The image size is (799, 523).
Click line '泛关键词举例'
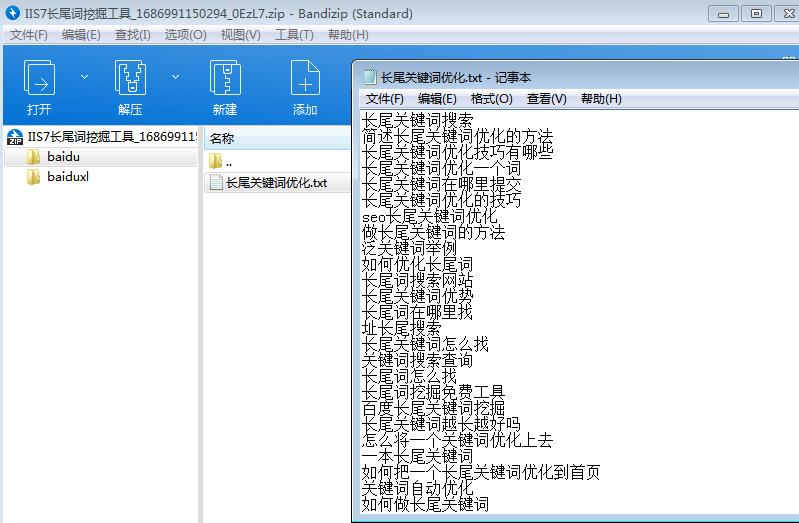409,248
